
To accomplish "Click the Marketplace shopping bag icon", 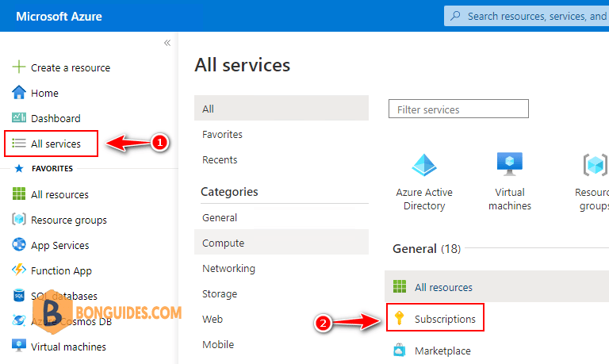I will [x=400, y=350].
